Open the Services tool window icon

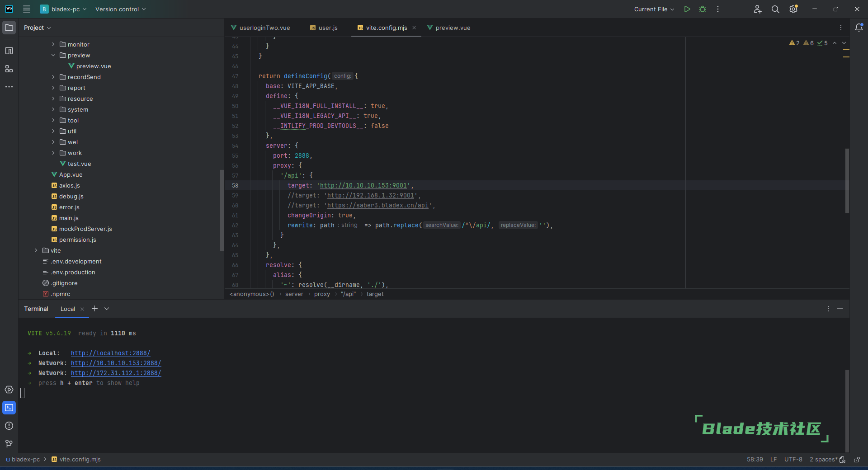pos(9,390)
